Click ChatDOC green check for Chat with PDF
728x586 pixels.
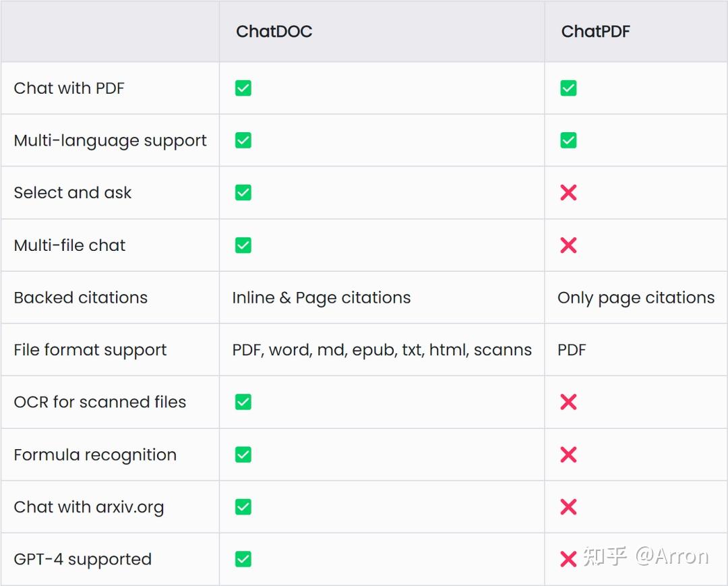(x=243, y=88)
